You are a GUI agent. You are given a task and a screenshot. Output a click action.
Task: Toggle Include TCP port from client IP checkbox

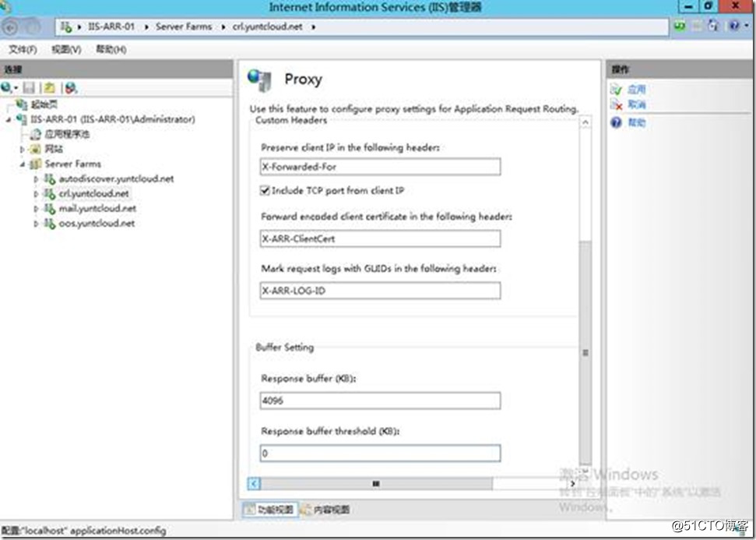coord(265,191)
